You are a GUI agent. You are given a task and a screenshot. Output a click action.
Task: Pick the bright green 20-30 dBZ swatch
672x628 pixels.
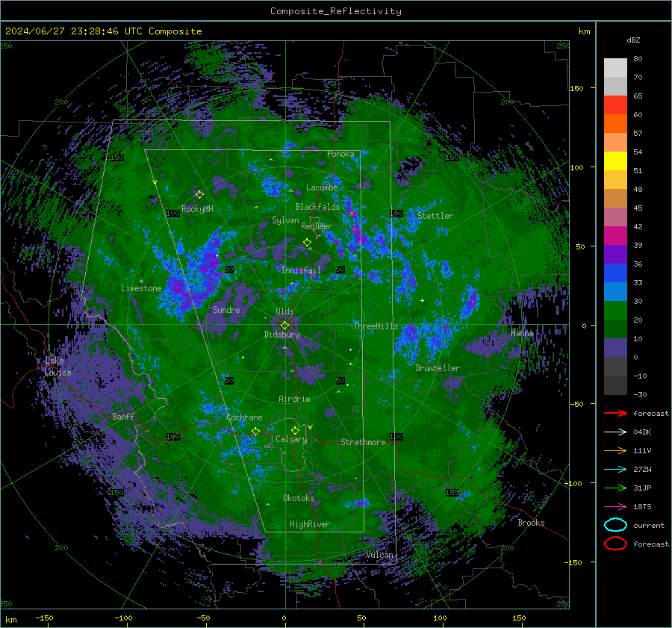[x=615, y=311]
